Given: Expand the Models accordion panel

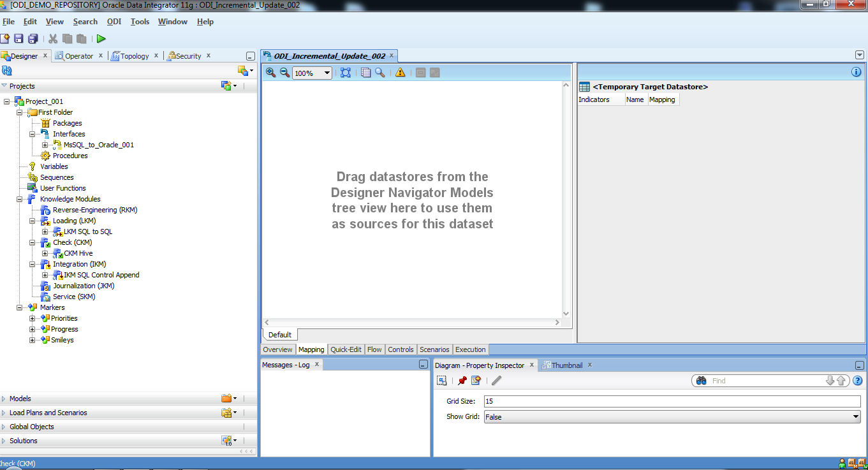Looking at the screenshot, I should pos(20,399).
